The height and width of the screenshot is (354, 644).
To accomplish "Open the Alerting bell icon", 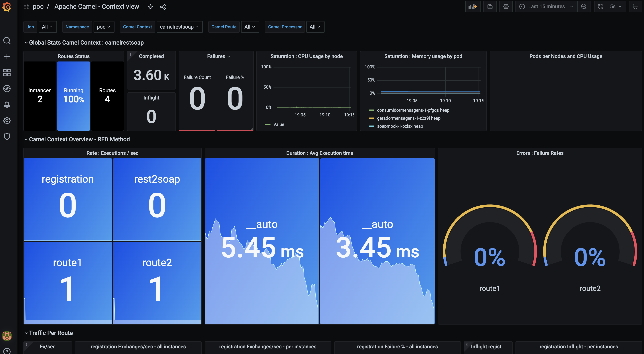I will [x=7, y=104].
